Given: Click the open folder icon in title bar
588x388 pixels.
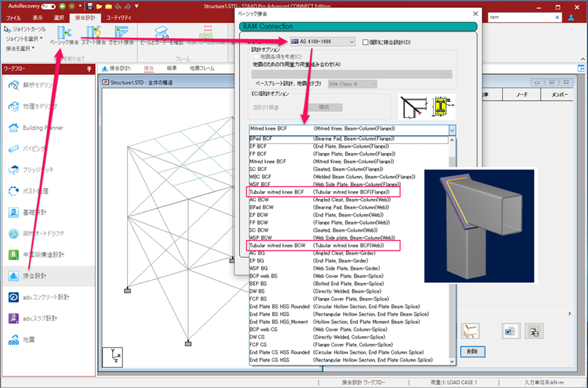Looking at the screenshot, I should pos(99,6).
